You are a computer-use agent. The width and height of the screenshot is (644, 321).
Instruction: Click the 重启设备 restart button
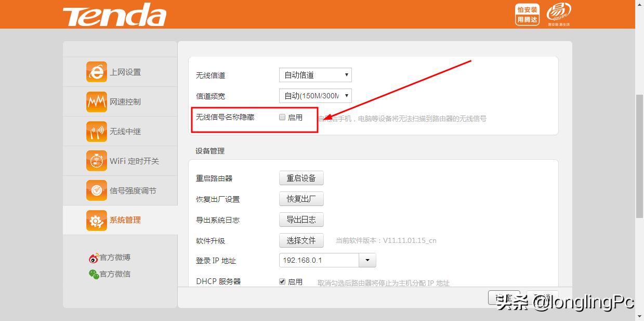pyautogui.click(x=301, y=177)
